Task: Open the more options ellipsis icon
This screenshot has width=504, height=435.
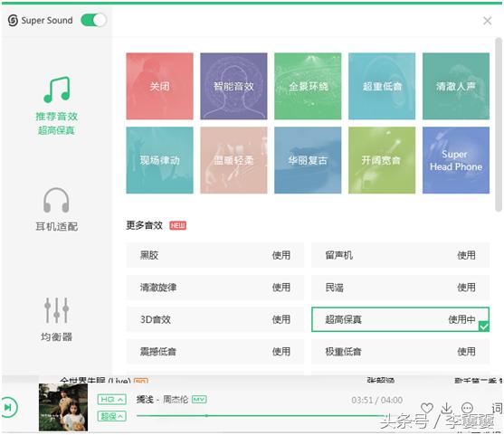Action: [x=467, y=408]
